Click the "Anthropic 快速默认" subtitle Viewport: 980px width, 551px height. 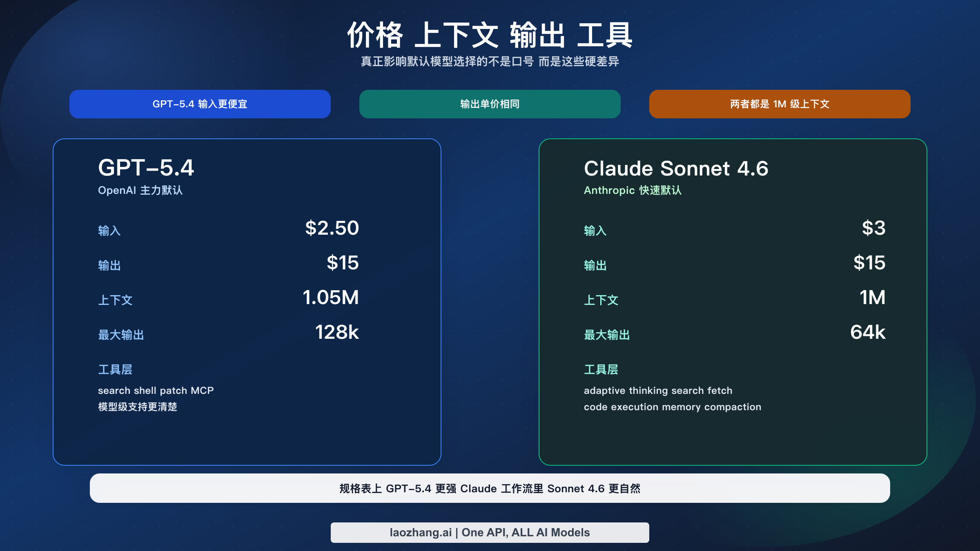(x=632, y=190)
